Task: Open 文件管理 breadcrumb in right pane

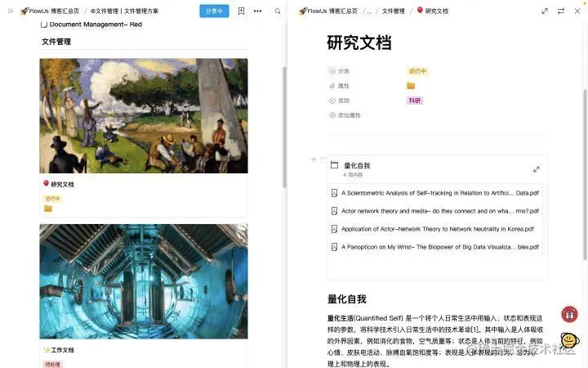Action: coord(394,11)
